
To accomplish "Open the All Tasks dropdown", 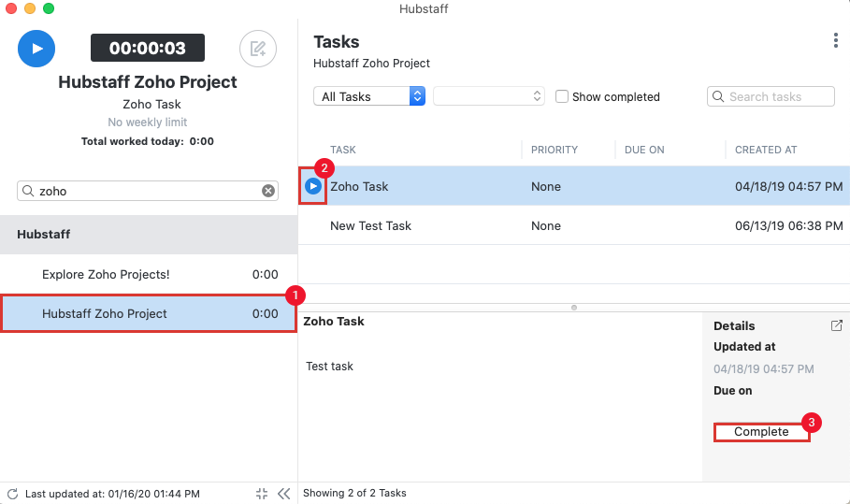I will coord(369,96).
